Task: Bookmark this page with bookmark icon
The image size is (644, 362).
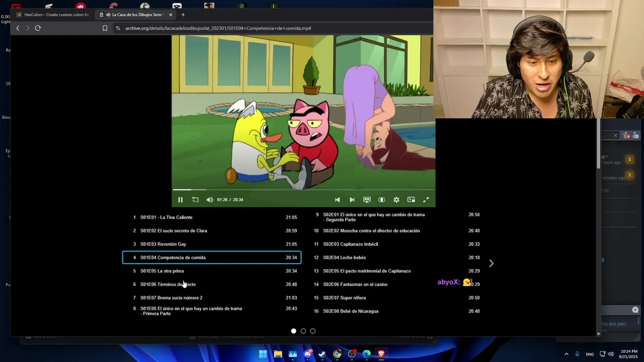Action: [x=105, y=28]
